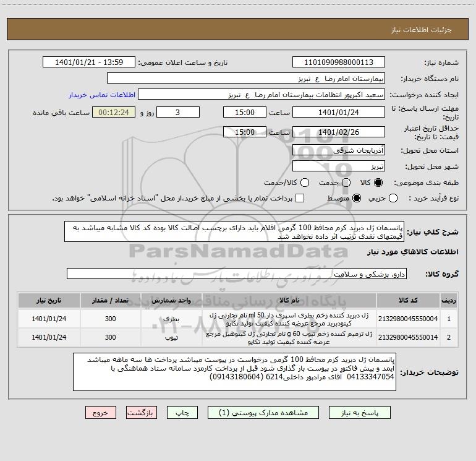Toggle the اسناد خزانه اسلامی payment checkbox
Image resolution: width=476 pixels, height=461 pixels.
[300, 198]
